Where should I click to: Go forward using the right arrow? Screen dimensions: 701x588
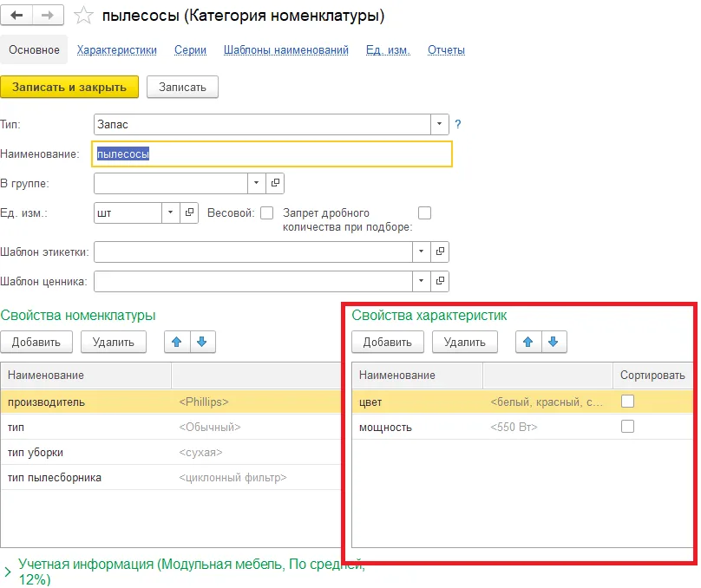pos(48,16)
